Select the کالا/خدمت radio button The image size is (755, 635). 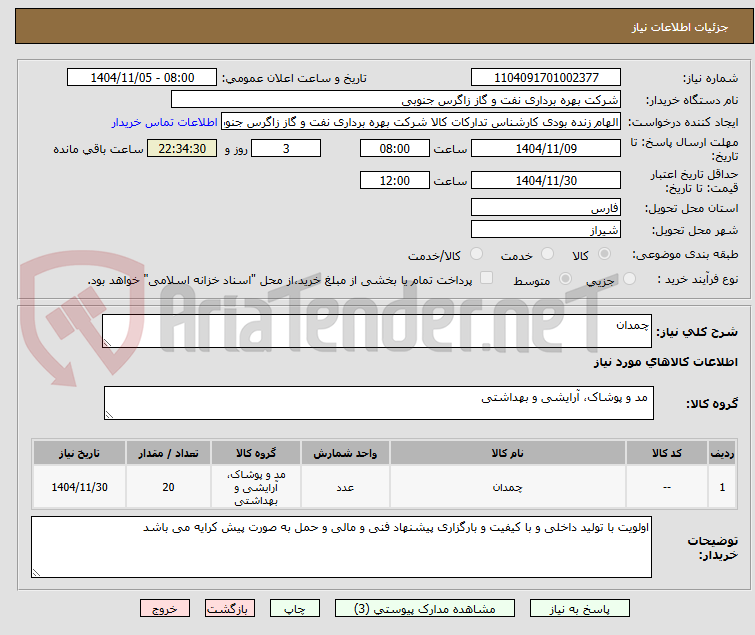[x=476, y=254]
